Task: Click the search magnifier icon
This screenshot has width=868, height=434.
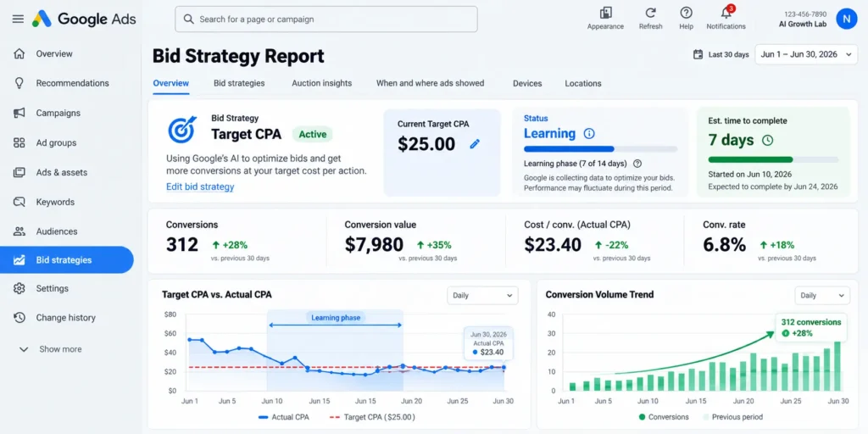Action: [x=189, y=19]
